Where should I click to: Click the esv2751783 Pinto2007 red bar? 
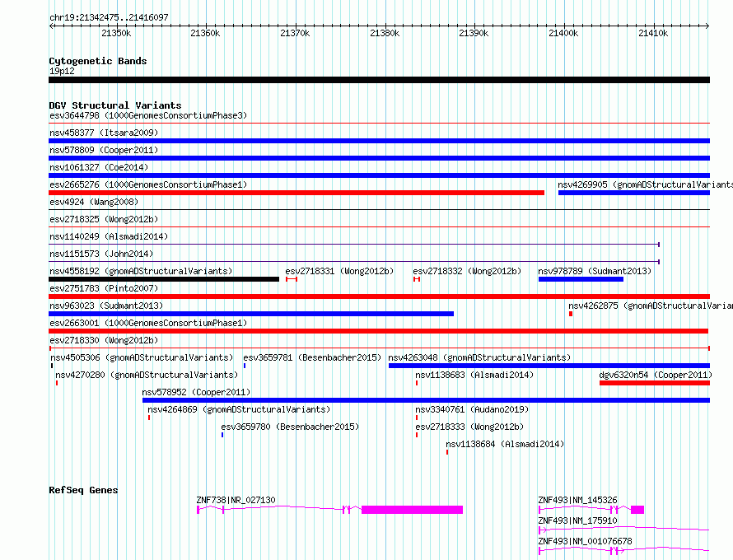pos(379,296)
